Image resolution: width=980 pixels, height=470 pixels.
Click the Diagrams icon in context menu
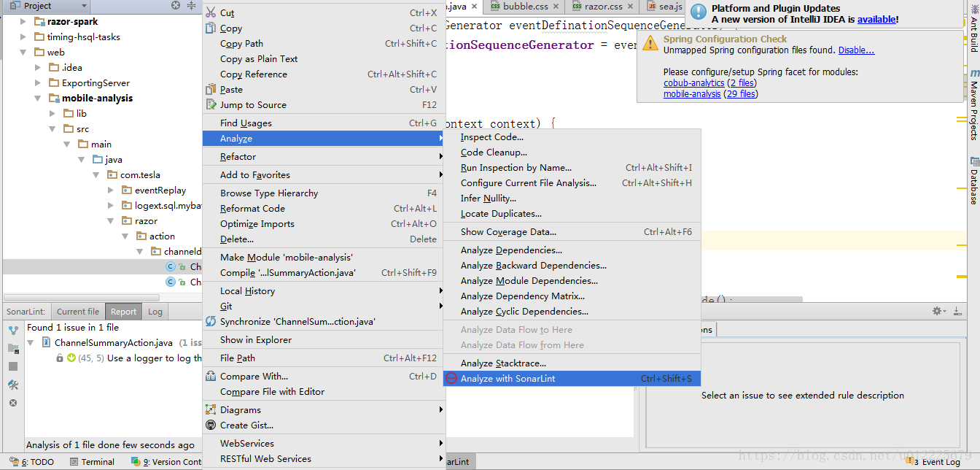pyautogui.click(x=211, y=409)
